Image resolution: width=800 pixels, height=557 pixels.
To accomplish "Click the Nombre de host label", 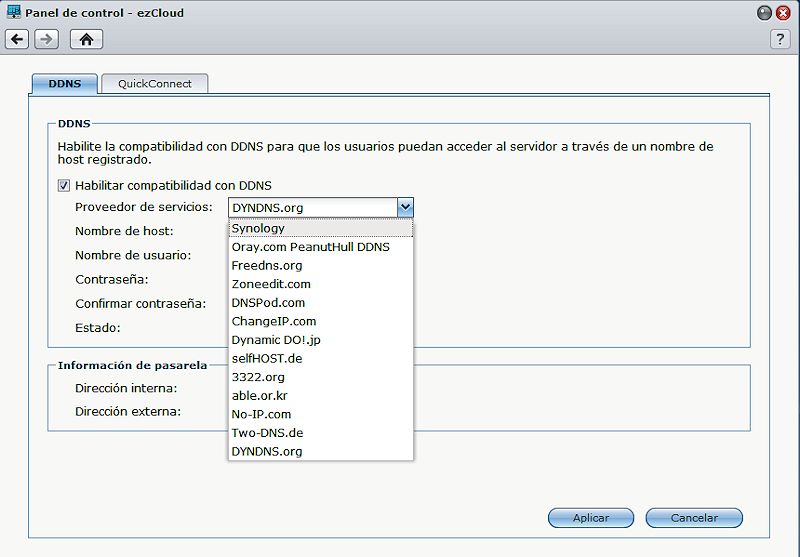I will (124, 231).
